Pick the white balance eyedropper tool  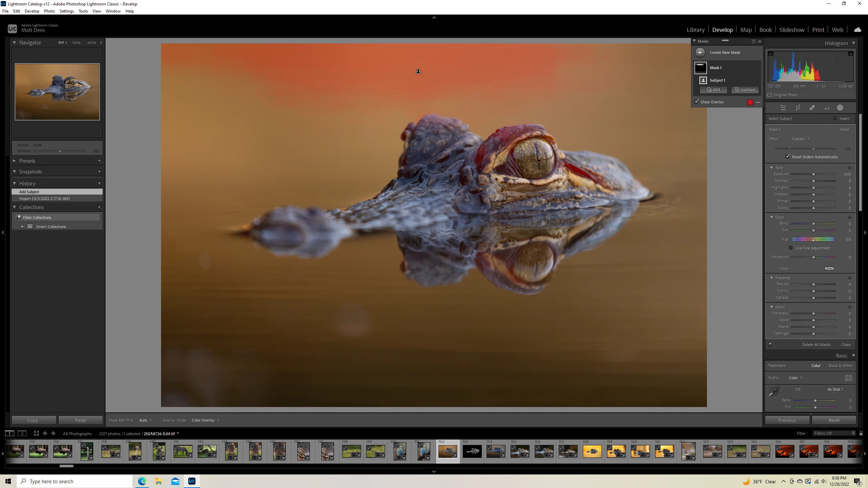tap(774, 392)
